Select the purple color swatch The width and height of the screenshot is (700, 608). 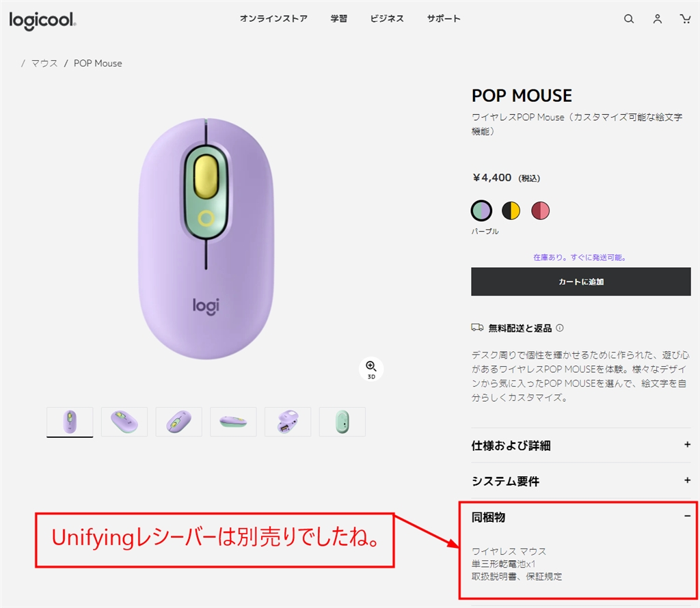point(481,210)
